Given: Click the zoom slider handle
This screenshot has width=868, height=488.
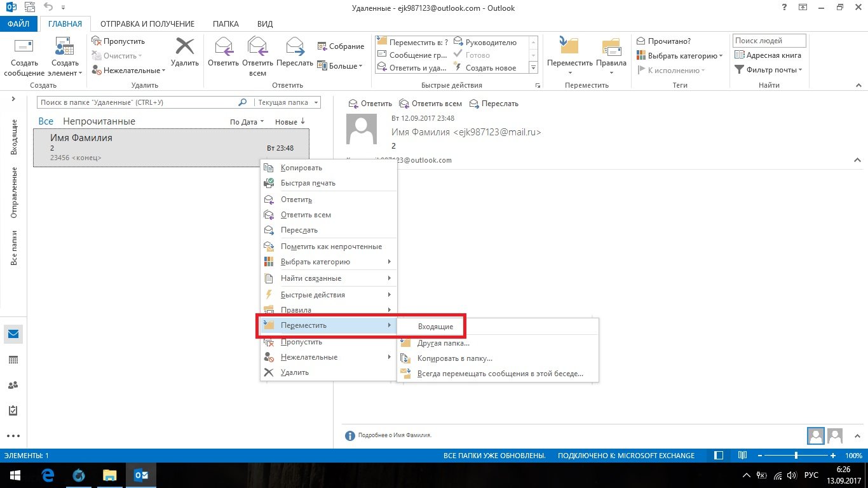Looking at the screenshot, I should [x=796, y=456].
